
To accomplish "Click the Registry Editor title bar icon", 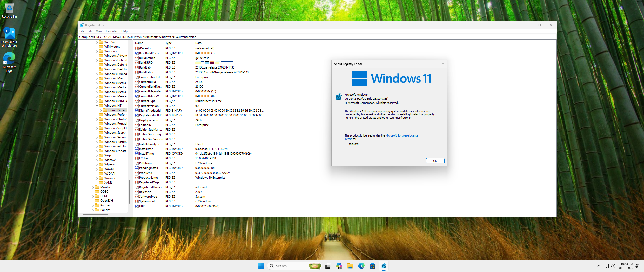I will click(82, 25).
